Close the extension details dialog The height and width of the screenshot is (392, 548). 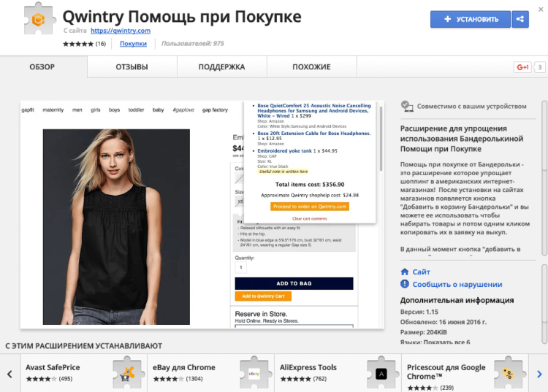pos(541,9)
